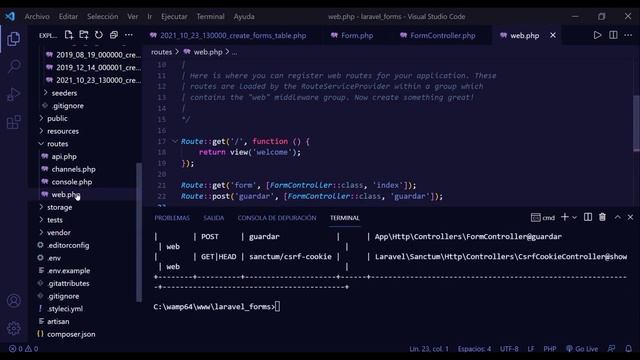Open Explorer more actions ellipsis
Image resolution: width=640 pixels, height=360 pixels.
[129, 35]
